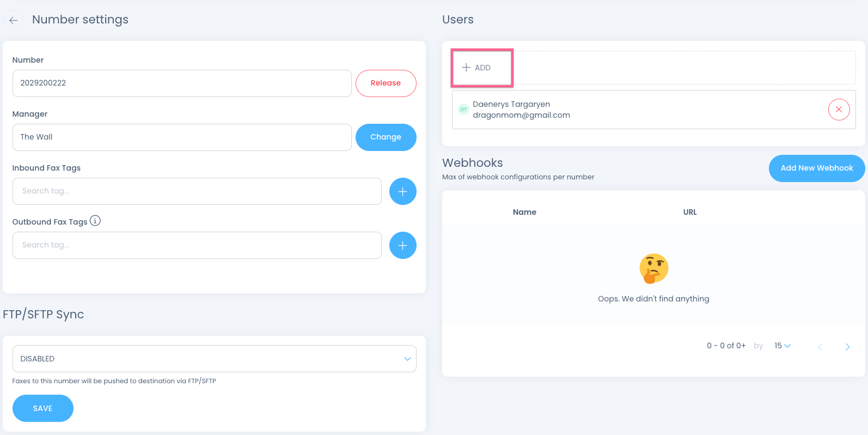868x435 pixels.
Task: Click the thinking emoji in empty webhooks list
Action: (x=653, y=268)
